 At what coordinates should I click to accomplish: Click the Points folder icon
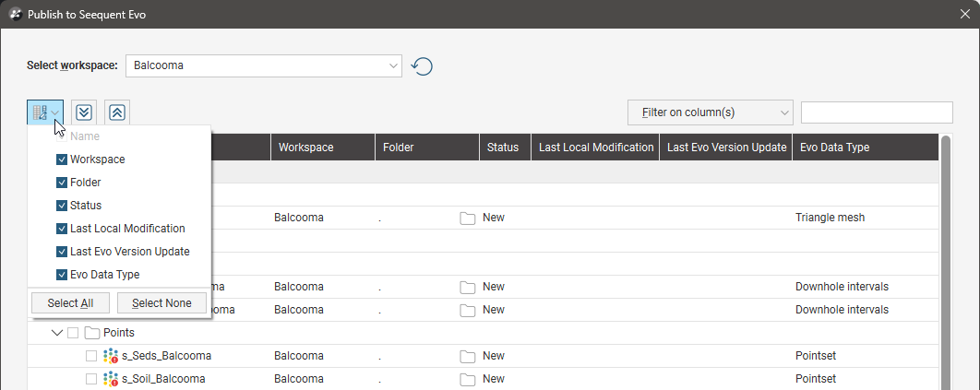point(92,333)
